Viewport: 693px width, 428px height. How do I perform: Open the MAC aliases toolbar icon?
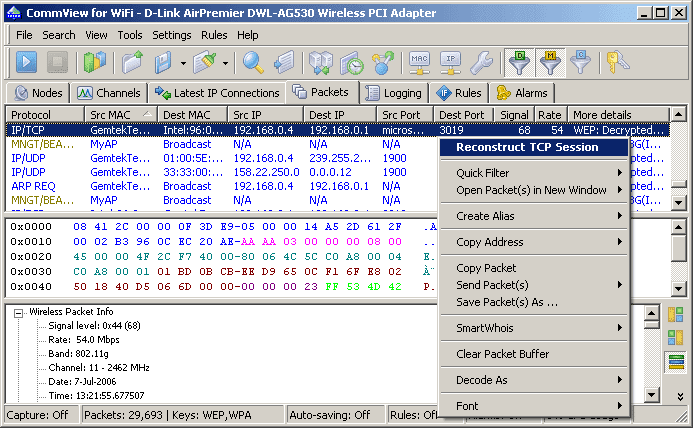(x=419, y=62)
